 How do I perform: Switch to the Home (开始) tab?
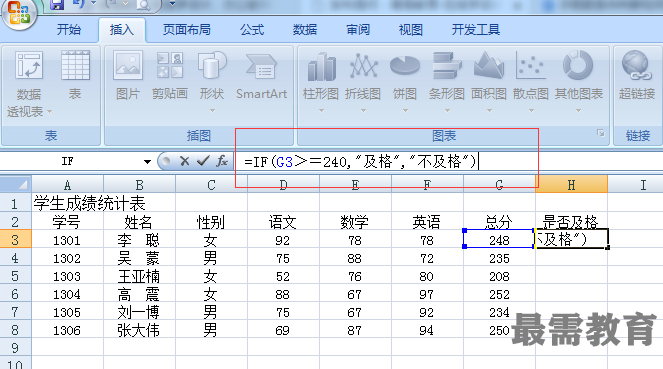(69, 30)
